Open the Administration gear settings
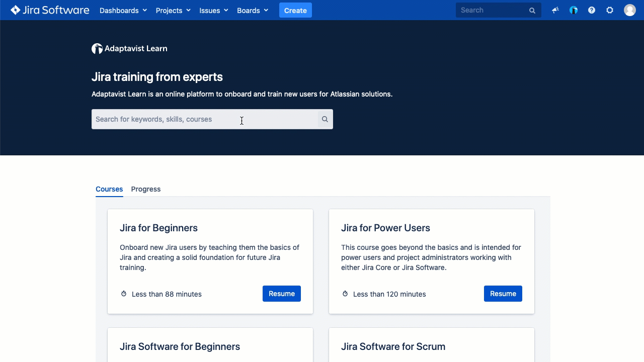 point(610,10)
